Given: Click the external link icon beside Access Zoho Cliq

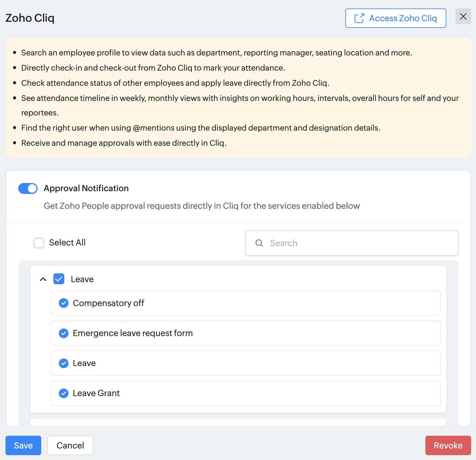Looking at the screenshot, I should [x=359, y=18].
